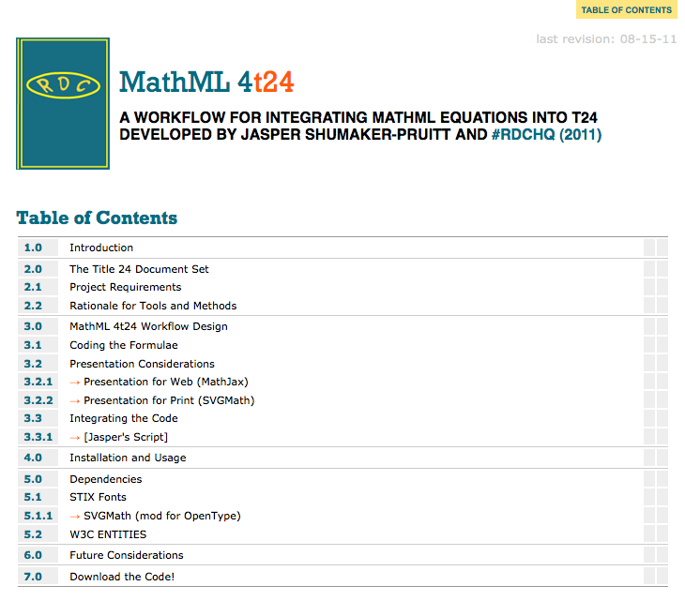Open the STIX Fonts section

click(98, 497)
